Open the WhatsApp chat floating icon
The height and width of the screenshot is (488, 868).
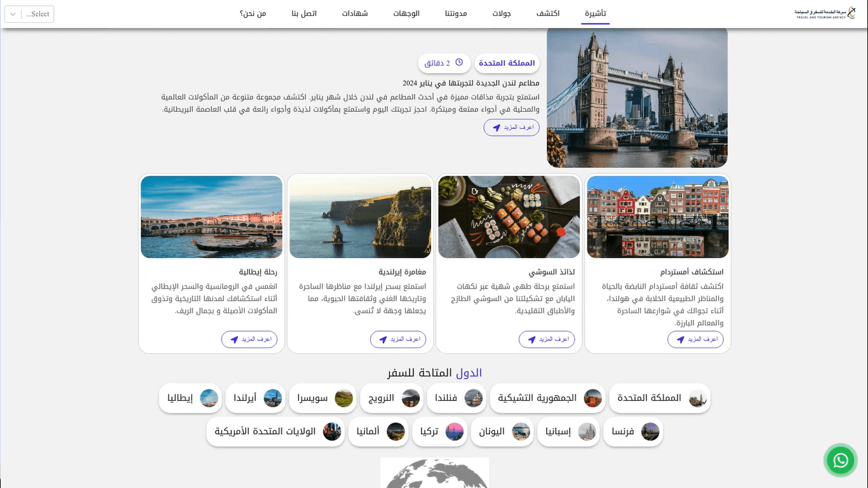tap(841, 460)
